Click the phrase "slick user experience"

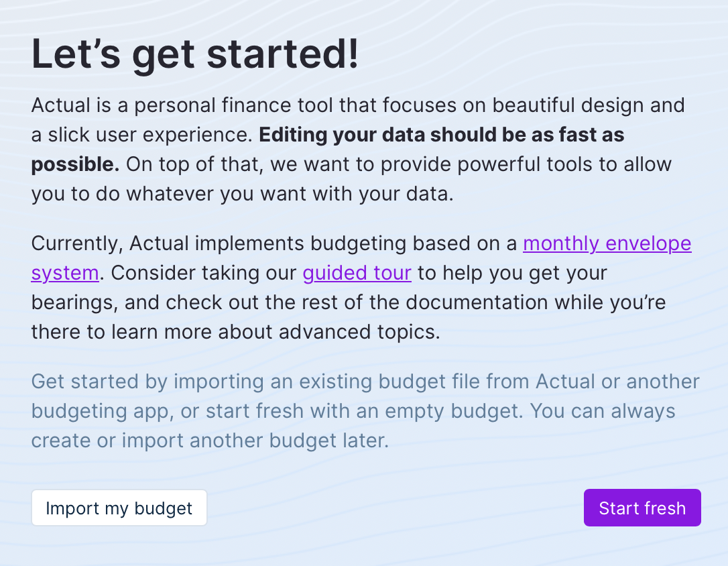coord(150,135)
